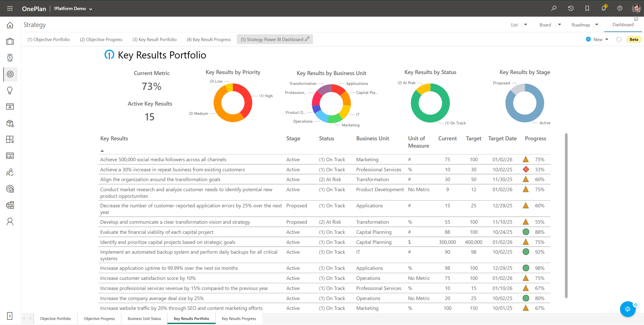Open Roadmap view dropdown arrow
The width and height of the screenshot is (644, 325).
coord(597,25)
